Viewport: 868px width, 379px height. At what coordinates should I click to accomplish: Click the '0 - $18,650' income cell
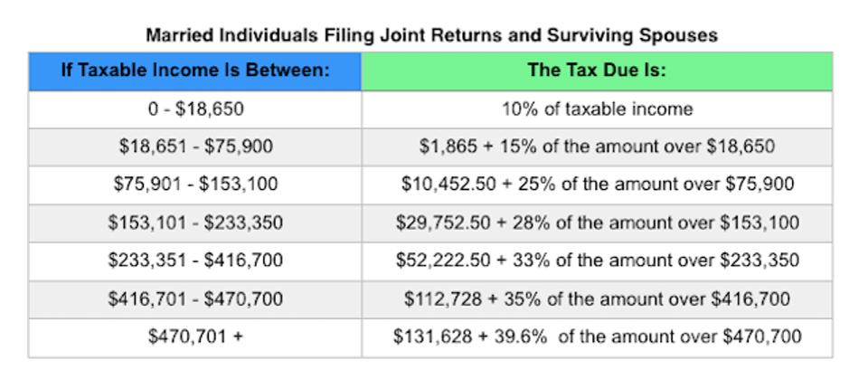pyautogui.click(x=195, y=109)
